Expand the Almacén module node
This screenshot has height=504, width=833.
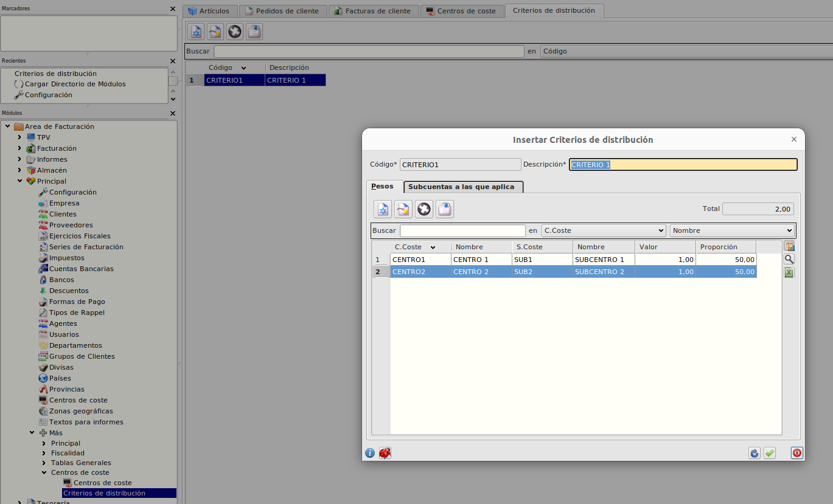coord(19,170)
